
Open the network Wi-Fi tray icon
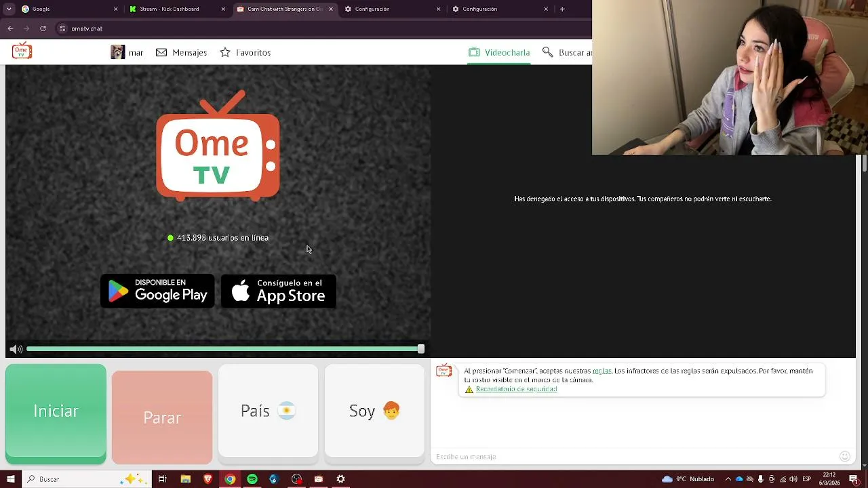click(783, 479)
